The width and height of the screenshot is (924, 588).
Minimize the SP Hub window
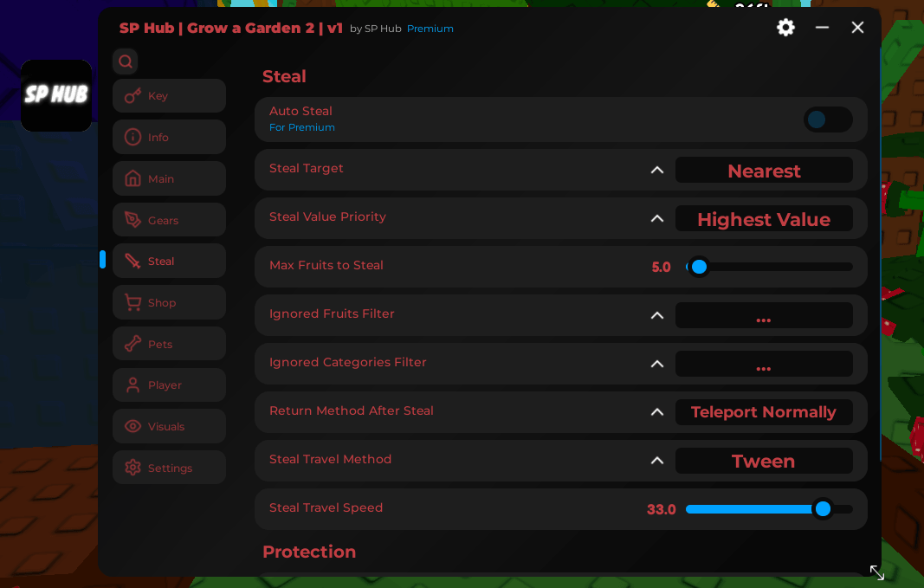(822, 28)
